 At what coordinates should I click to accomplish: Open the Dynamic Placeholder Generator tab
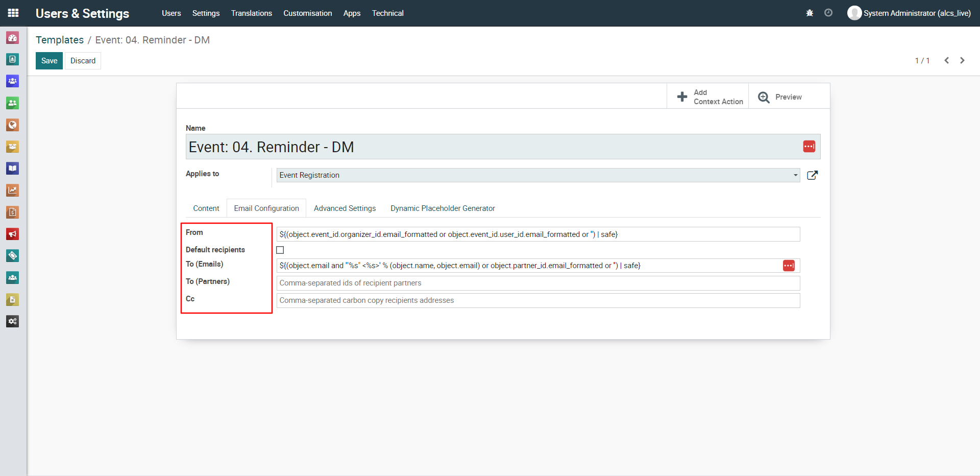(443, 208)
